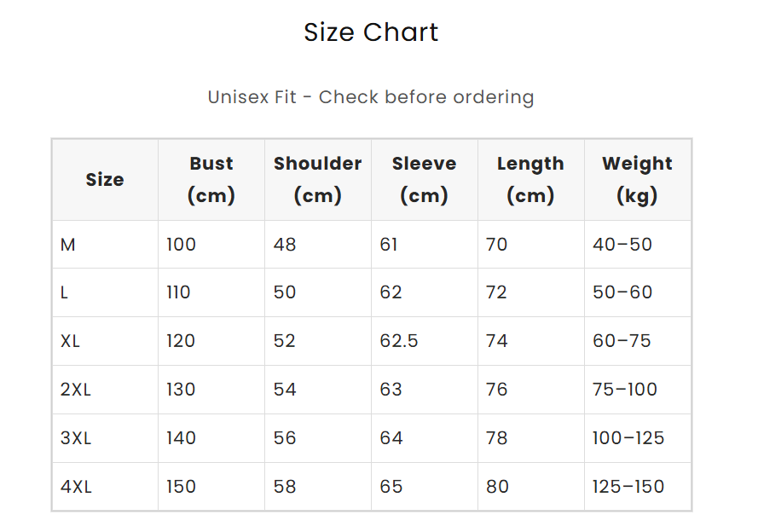Select the Bust (cm) column header

click(x=211, y=180)
